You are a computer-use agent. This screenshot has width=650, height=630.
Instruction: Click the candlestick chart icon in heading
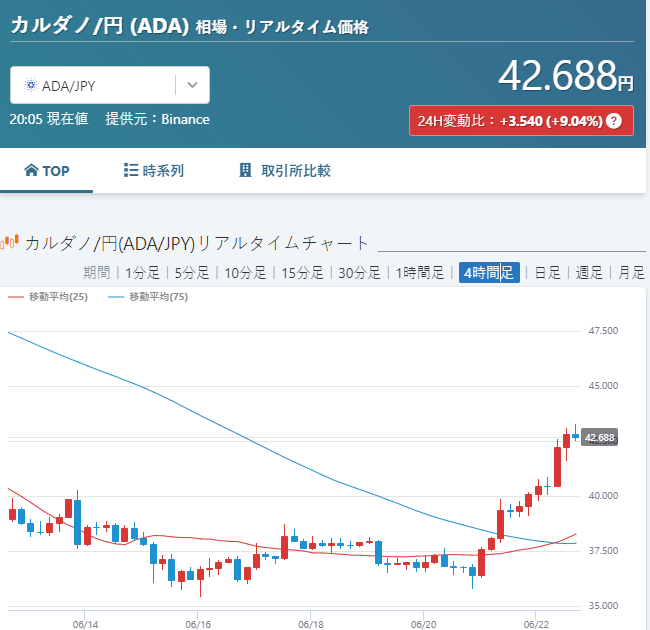tap(10, 242)
